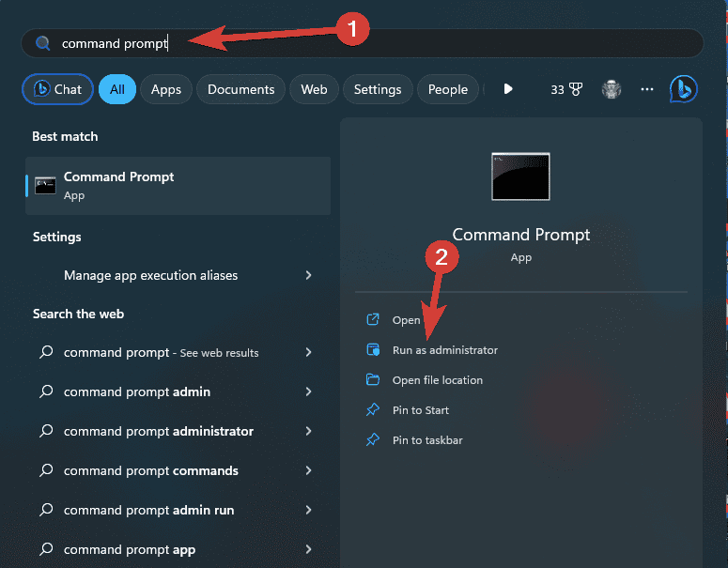
Task: Click the search magnifier icon in search box
Action: [x=42, y=43]
